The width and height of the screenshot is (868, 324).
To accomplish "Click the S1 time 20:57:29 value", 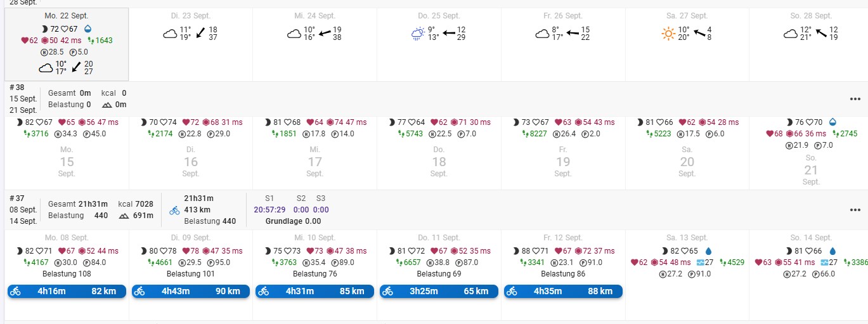I will (269, 210).
